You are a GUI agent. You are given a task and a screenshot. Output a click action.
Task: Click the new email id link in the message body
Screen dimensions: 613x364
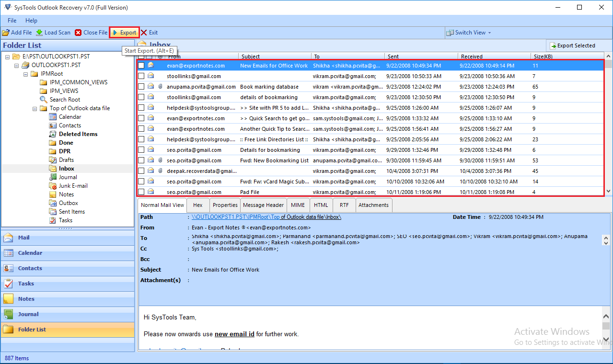(234, 334)
